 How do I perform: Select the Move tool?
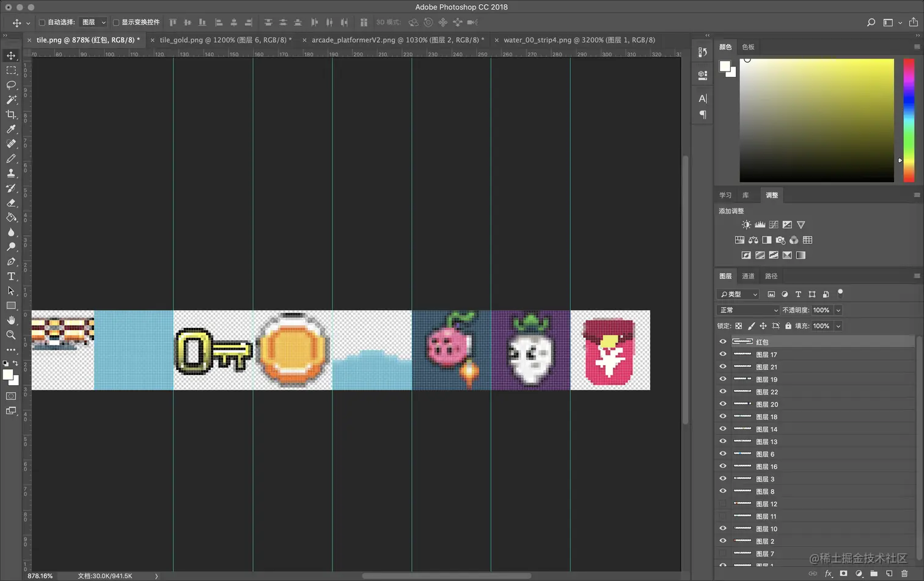pos(11,56)
